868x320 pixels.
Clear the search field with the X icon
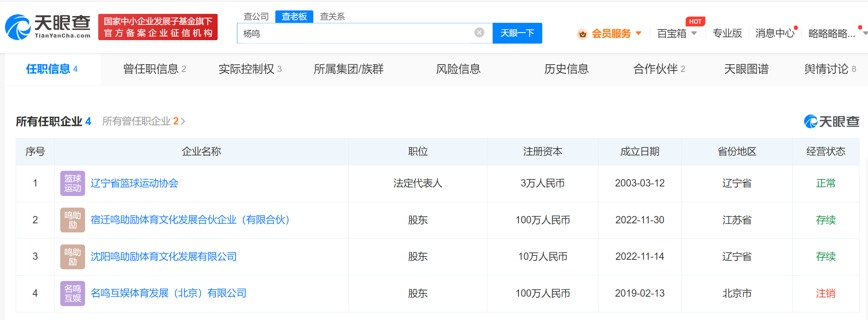(x=479, y=33)
